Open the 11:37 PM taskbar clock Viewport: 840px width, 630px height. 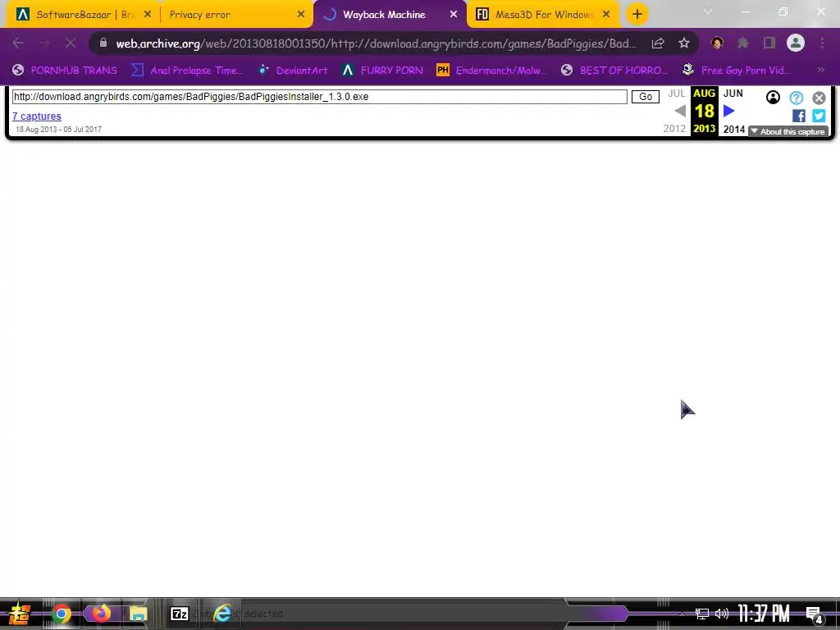click(764, 614)
